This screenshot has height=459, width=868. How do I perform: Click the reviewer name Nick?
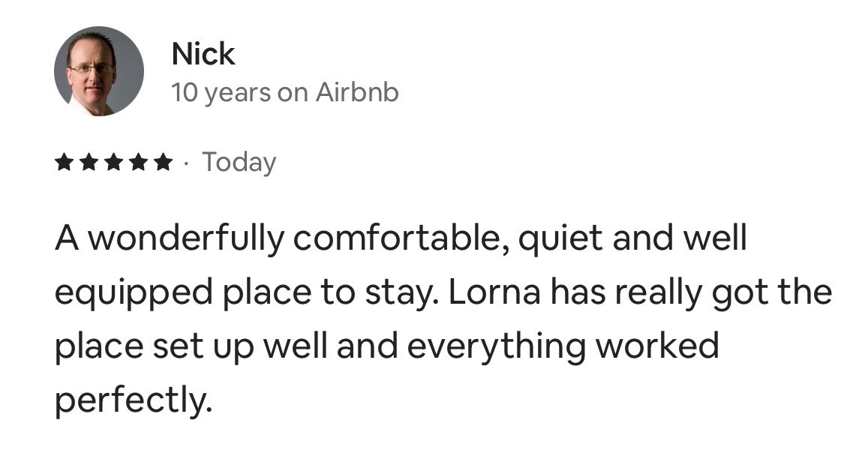(203, 54)
